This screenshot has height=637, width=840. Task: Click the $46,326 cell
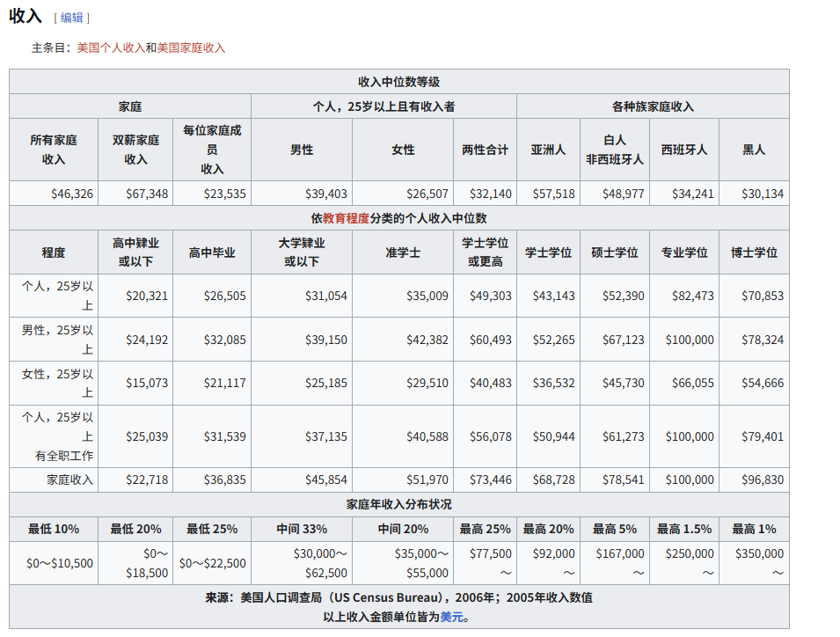tap(54, 194)
